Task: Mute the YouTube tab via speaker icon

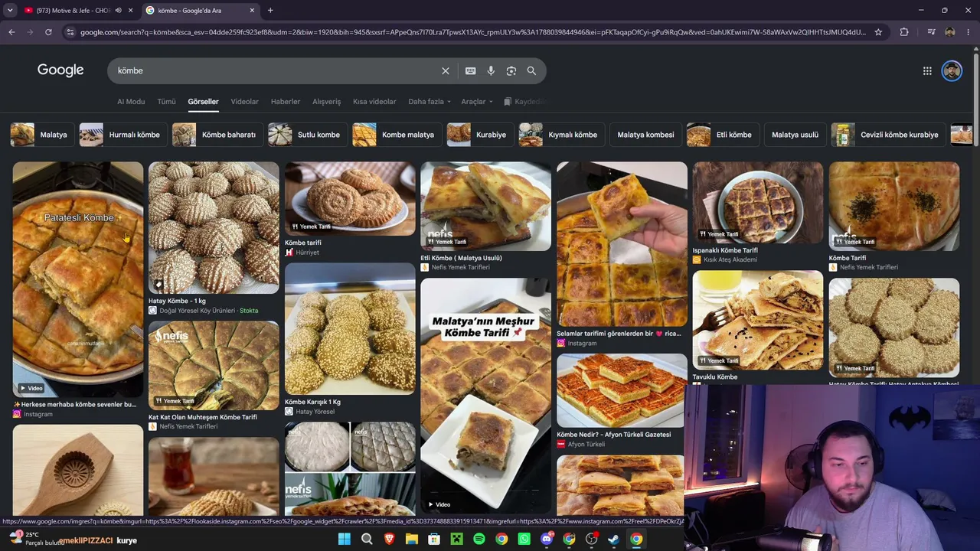Action: coord(118,11)
